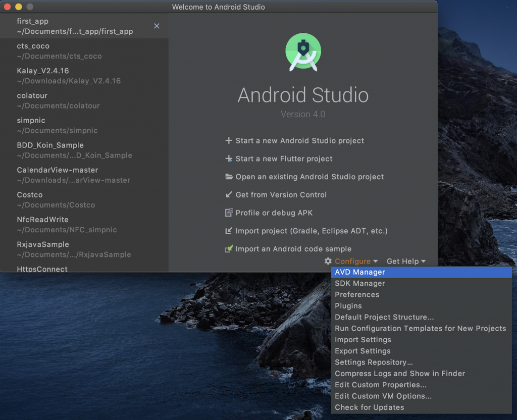Start a new Flutter project
Image resolution: width=517 pixels, height=420 pixels.
tap(284, 159)
